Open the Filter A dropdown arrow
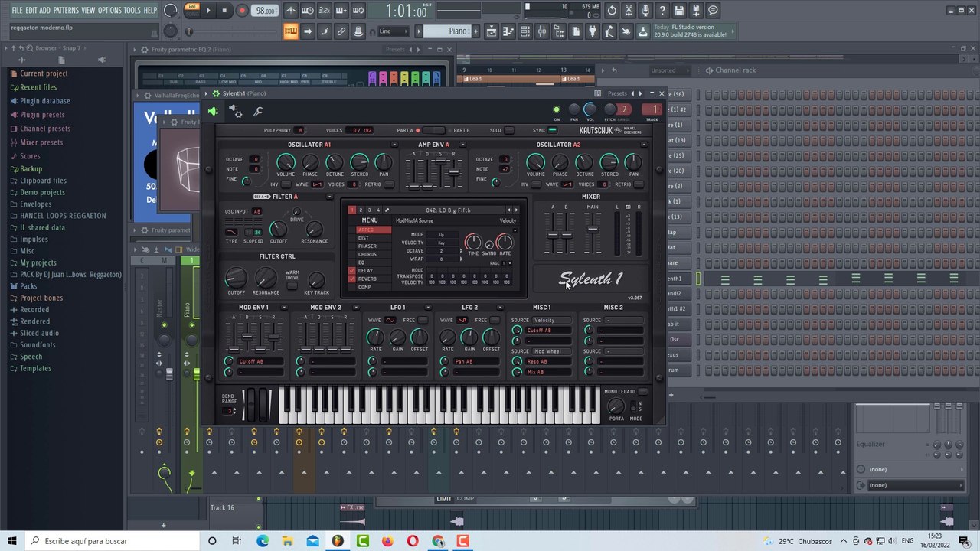 [330, 197]
